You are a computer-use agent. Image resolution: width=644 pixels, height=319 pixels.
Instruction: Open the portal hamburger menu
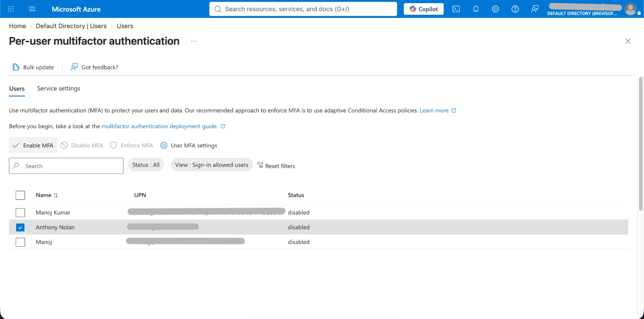32,9
